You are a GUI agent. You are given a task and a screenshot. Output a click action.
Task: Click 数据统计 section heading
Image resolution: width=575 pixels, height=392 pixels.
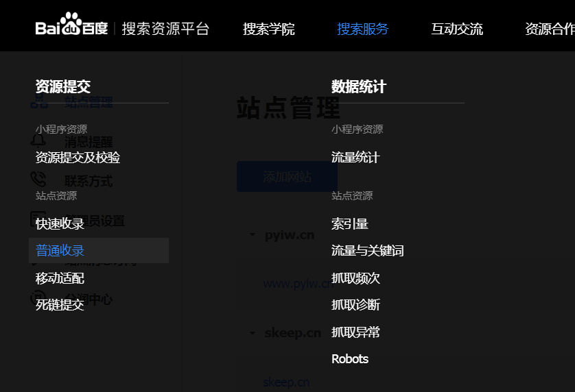click(359, 86)
